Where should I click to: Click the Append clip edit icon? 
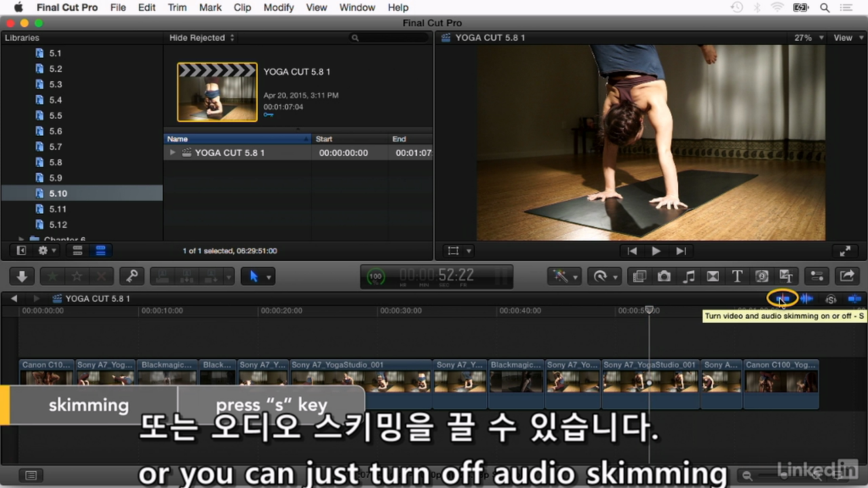[210, 277]
